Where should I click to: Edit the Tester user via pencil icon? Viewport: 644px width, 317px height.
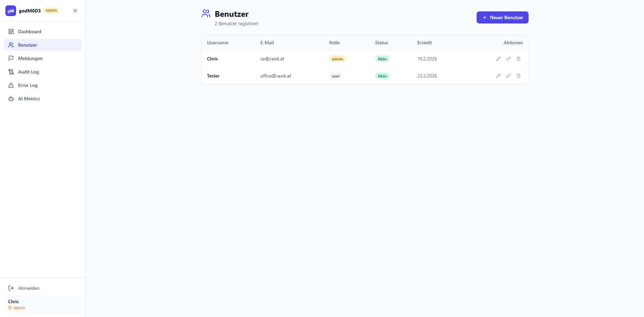[498, 76]
